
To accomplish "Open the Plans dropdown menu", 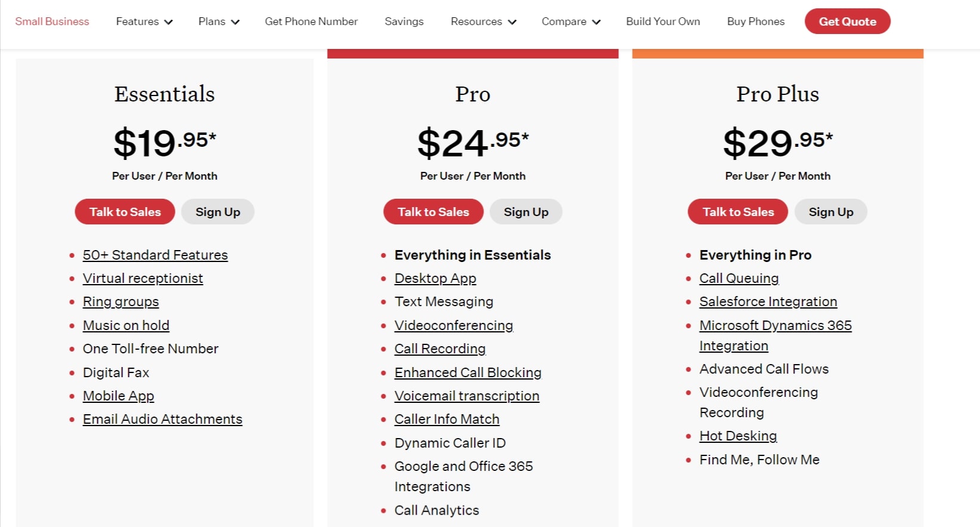I will click(x=218, y=21).
